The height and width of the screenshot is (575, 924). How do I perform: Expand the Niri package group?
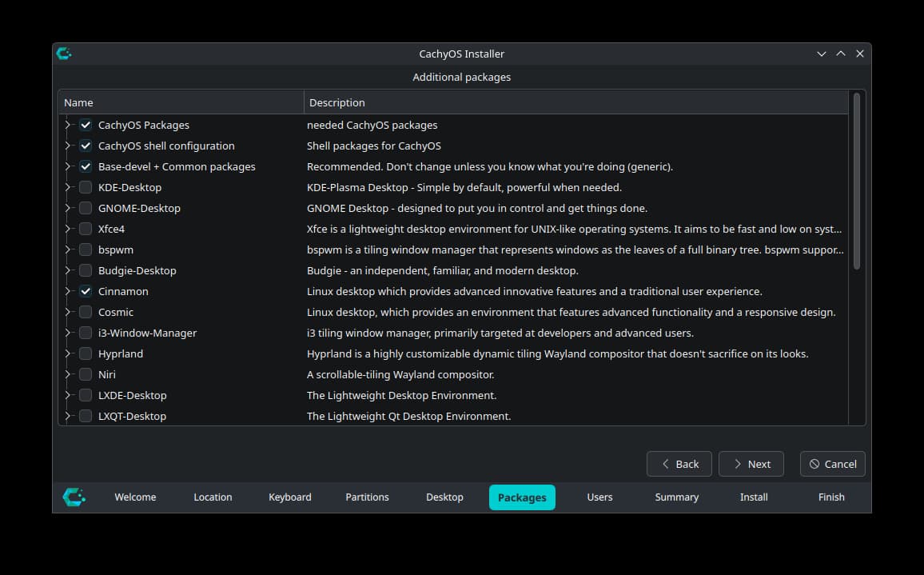point(67,374)
